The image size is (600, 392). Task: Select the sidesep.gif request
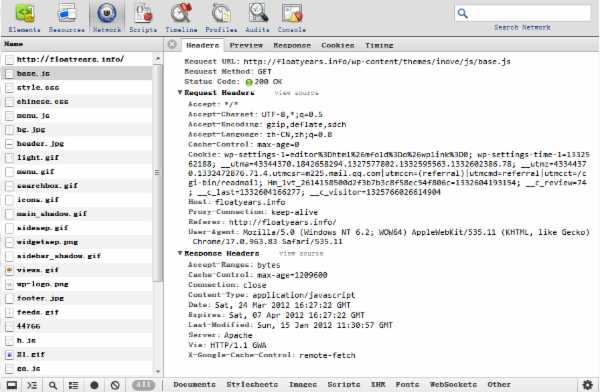coord(77,228)
